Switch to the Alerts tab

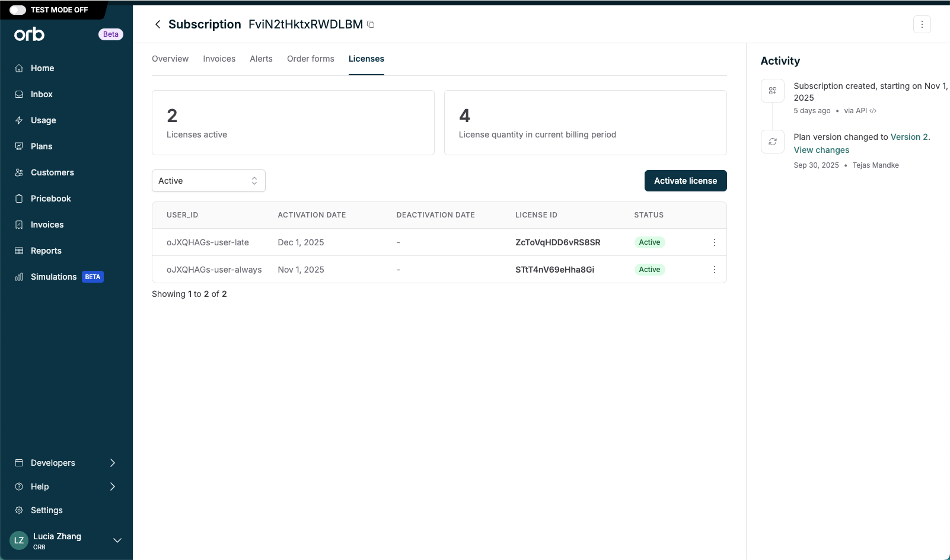pos(262,59)
